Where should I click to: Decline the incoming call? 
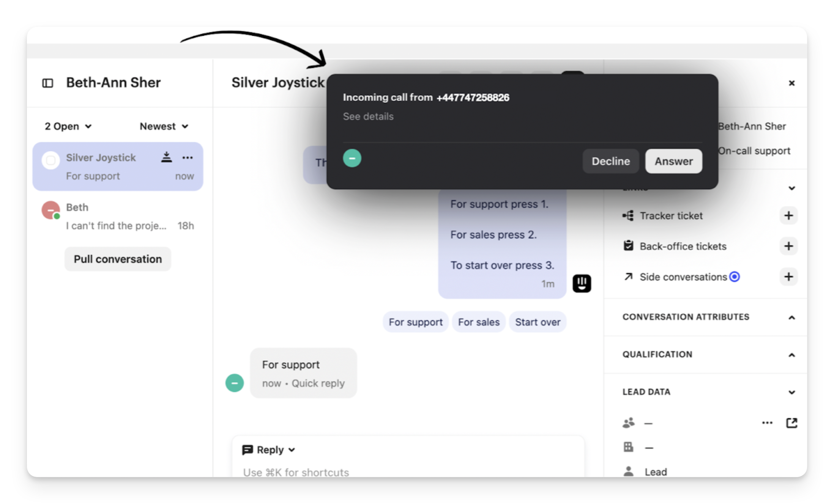[x=610, y=161]
